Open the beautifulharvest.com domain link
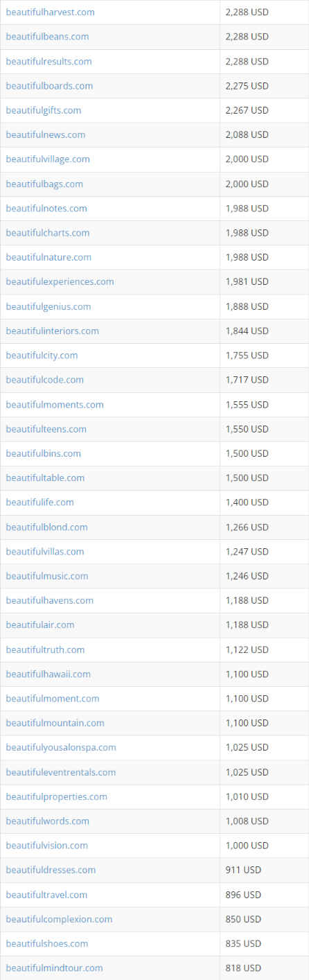The width and height of the screenshot is (309, 980). pos(51,12)
